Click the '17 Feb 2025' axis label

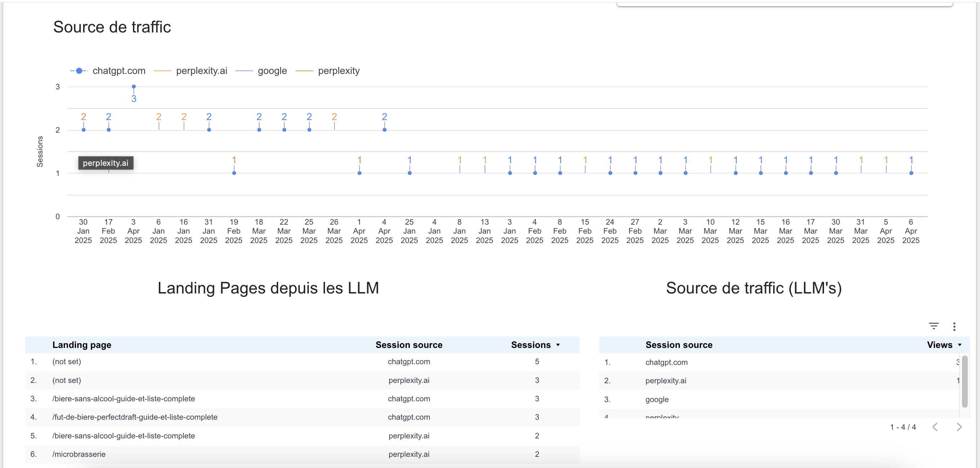click(108, 231)
